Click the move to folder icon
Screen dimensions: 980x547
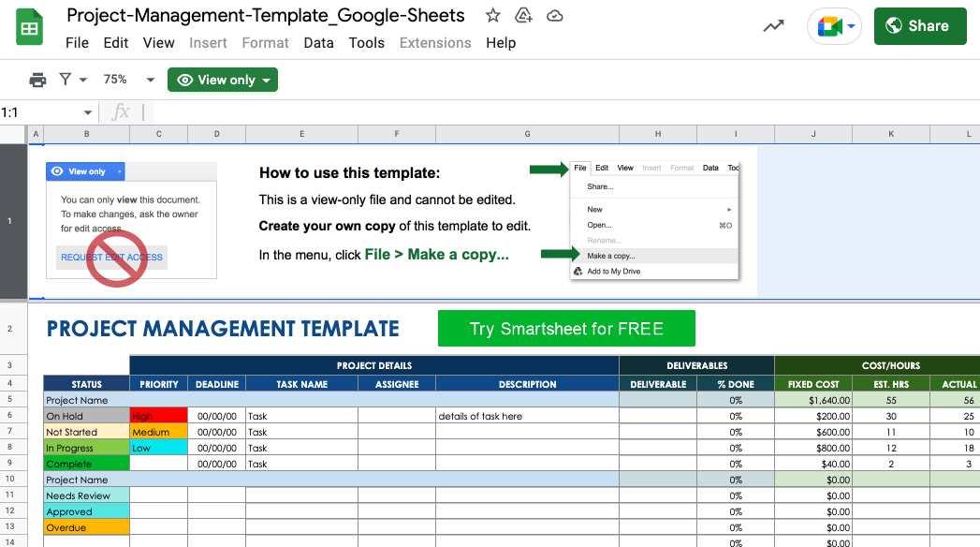click(x=523, y=16)
